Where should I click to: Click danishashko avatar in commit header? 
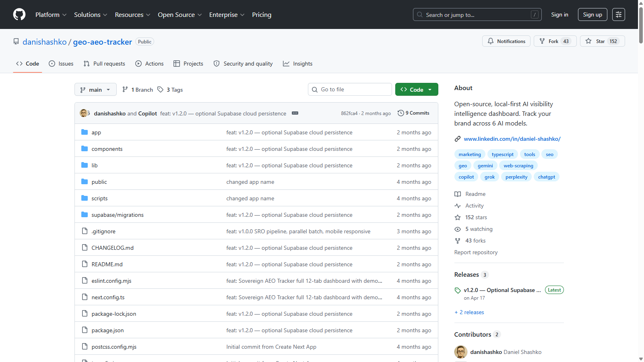pyautogui.click(x=84, y=113)
